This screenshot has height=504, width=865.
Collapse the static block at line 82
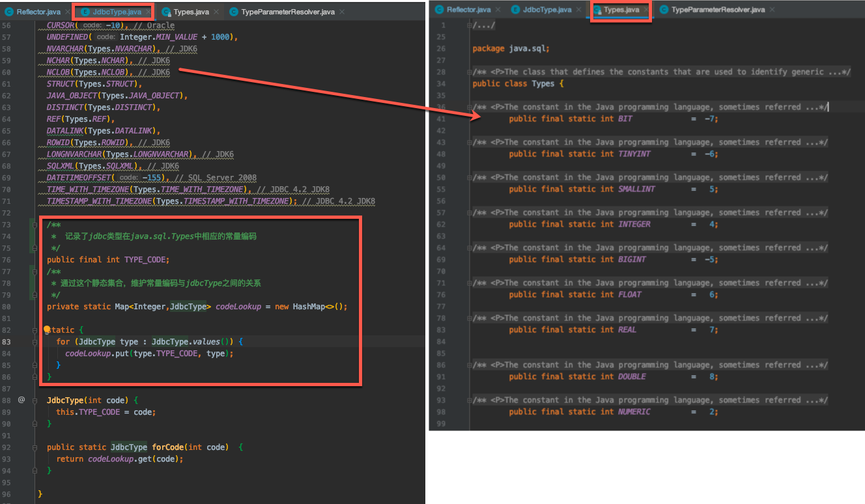[35, 330]
